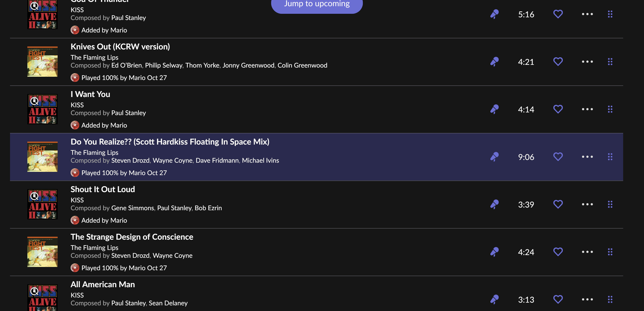Open The Flaming Lips artist under Knives Out
The height and width of the screenshot is (311, 644).
click(94, 58)
